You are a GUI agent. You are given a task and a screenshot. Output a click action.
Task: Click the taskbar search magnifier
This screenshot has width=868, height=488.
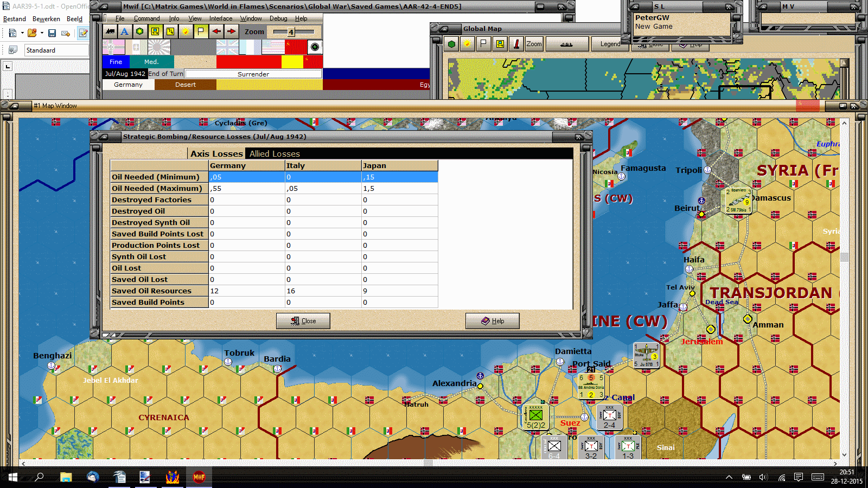39,477
